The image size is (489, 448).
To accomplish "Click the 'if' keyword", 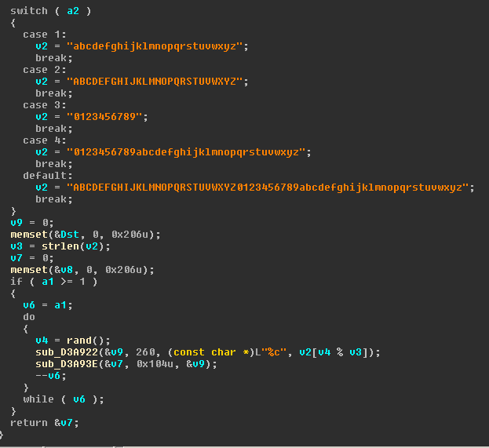I will (16, 282).
